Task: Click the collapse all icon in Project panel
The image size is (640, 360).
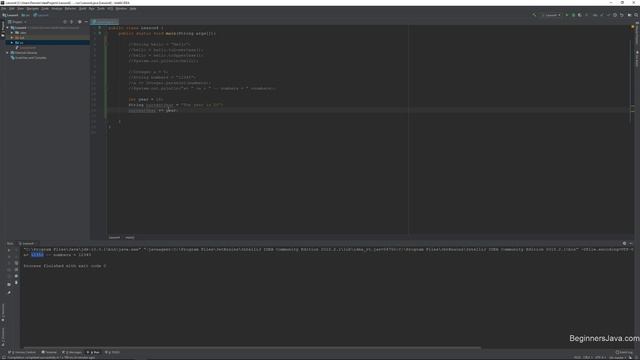Action: pyautogui.click(x=71, y=22)
